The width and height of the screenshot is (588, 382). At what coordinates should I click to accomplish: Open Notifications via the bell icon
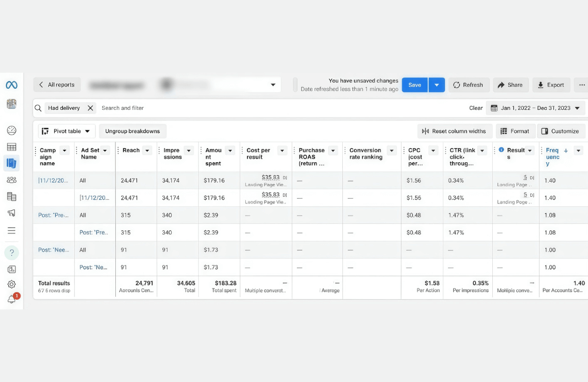pyautogui.click(x=11, y=297)
